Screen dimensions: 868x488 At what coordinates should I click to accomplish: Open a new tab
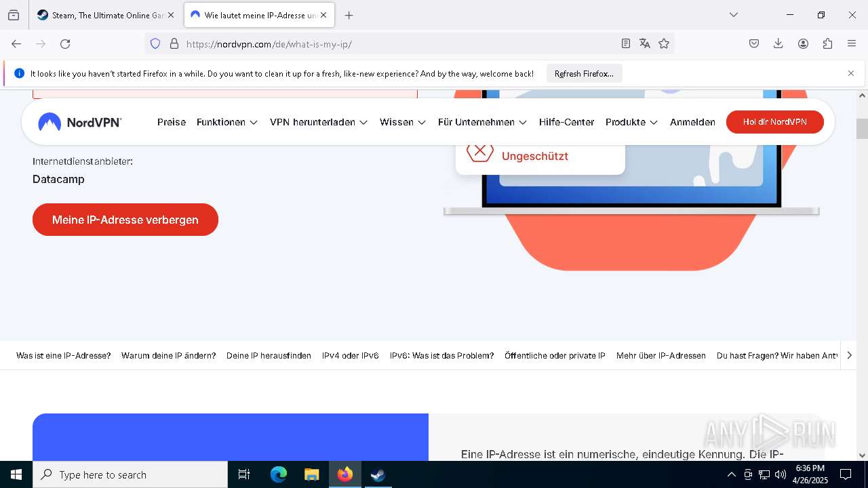349,15
